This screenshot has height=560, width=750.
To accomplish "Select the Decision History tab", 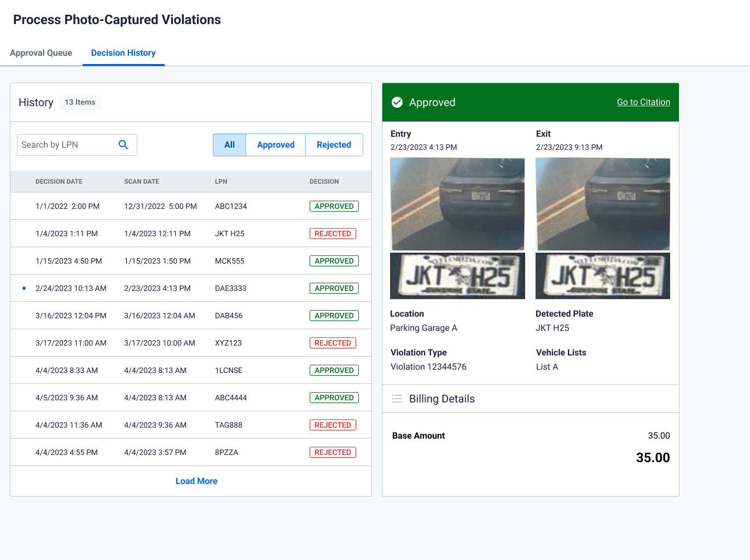I will (x=123, y=53).
